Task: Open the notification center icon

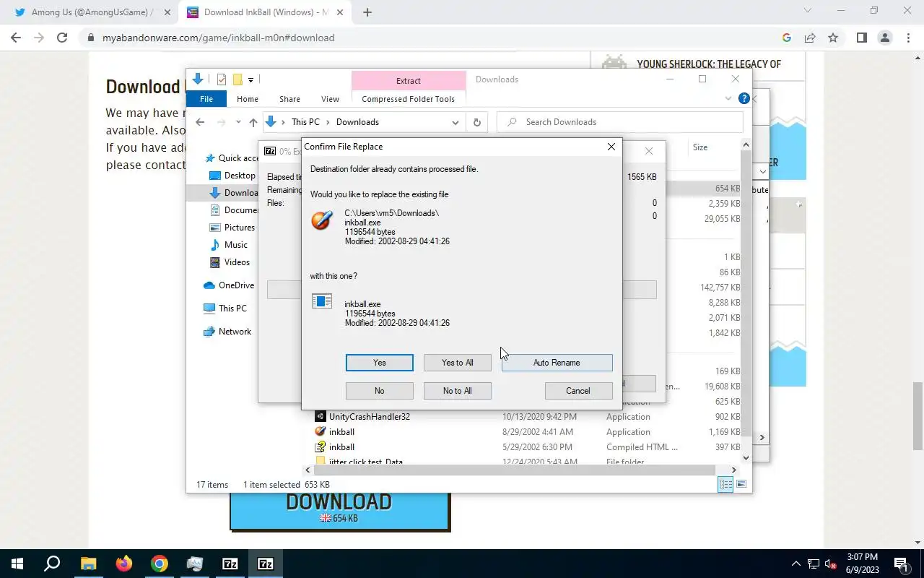Action: click(901, 564)
